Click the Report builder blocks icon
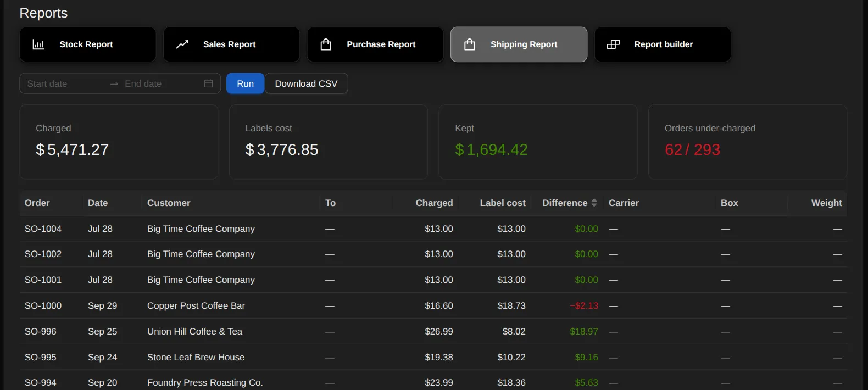 pyautogui.click(x=613, y=44)
